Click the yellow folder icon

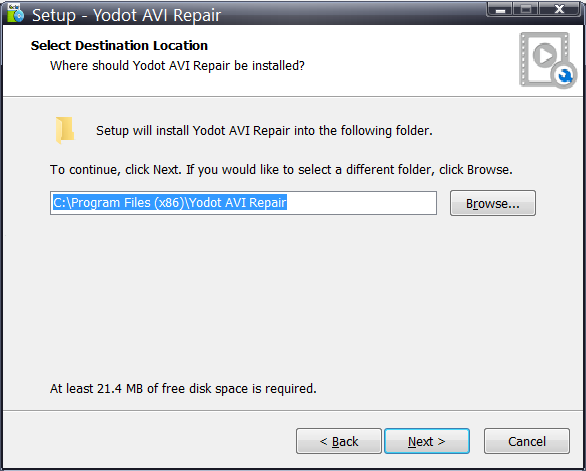(x=65, y=130)
